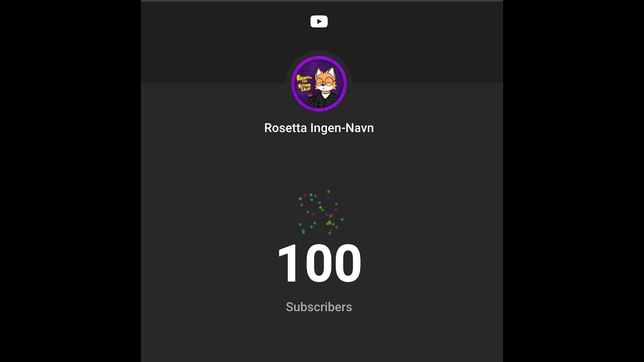
Task: Click the last zero of the count
Action: point(348,264)
